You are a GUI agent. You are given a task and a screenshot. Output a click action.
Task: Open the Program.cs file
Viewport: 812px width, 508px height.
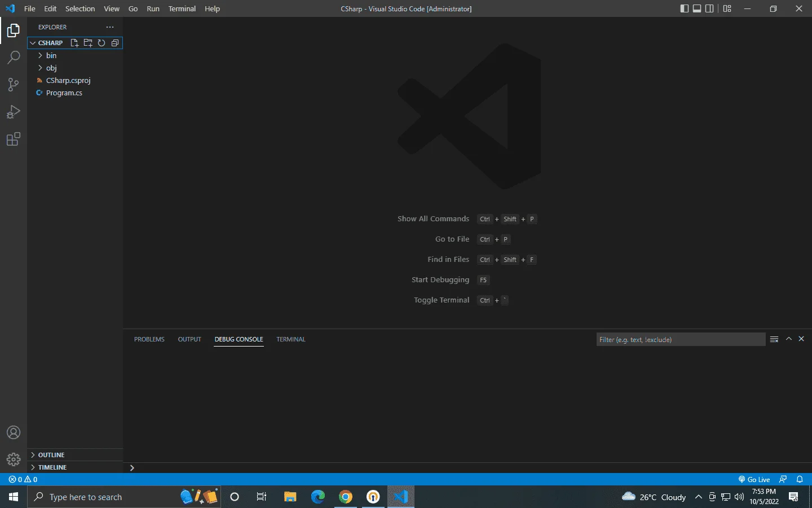tap(75, 93)
